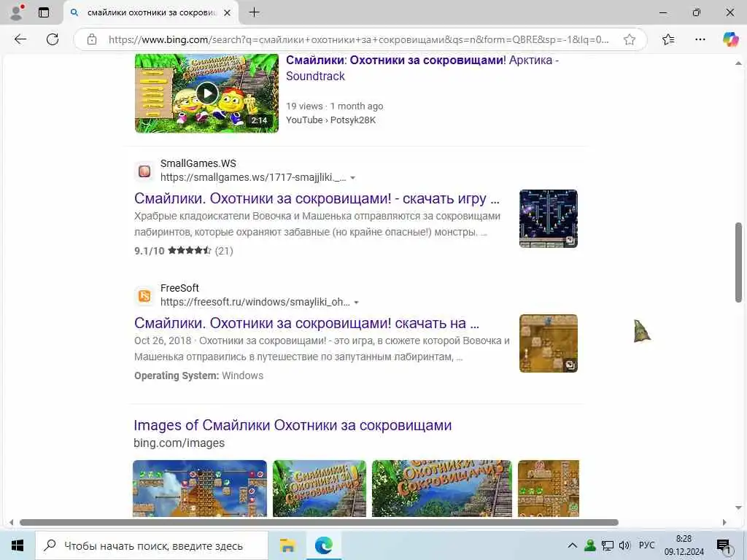The image size is (747, 560).
Task: Click the scroll up arrow
Action: 738,63
